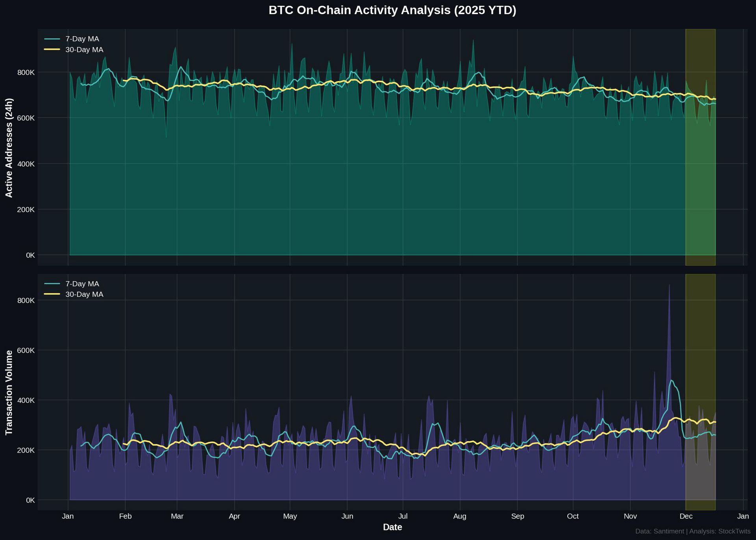
Task: Click the 7-Day MA legend entry in bottom chart
Action: [82, 284]
